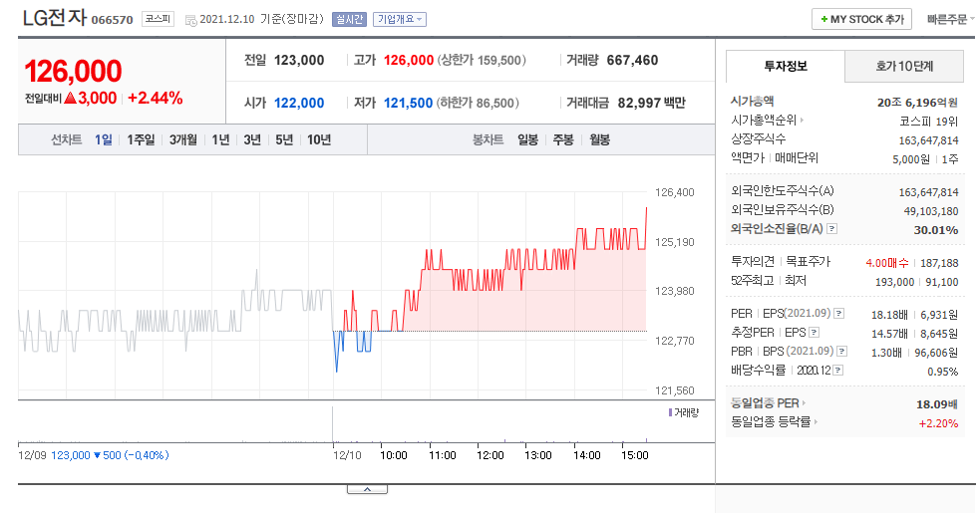Click the LG전자 stock name heading

click(55, 18)
